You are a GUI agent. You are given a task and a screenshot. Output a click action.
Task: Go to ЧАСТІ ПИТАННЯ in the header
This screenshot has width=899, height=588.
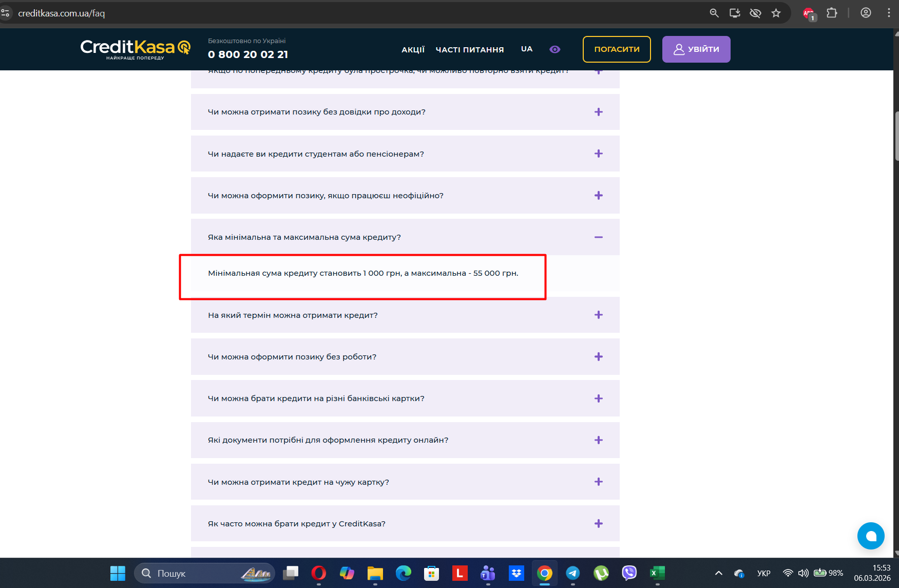click(x=470, y=49)
